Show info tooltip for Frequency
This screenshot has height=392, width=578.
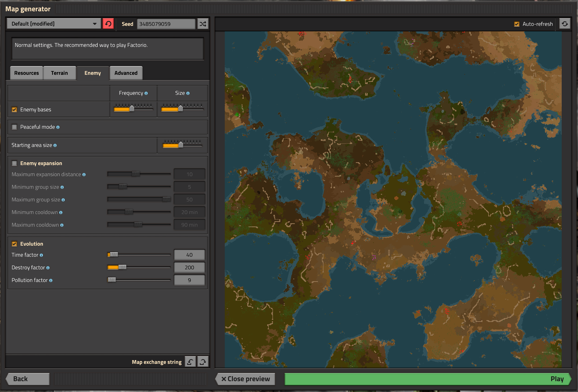pos(146,93)
